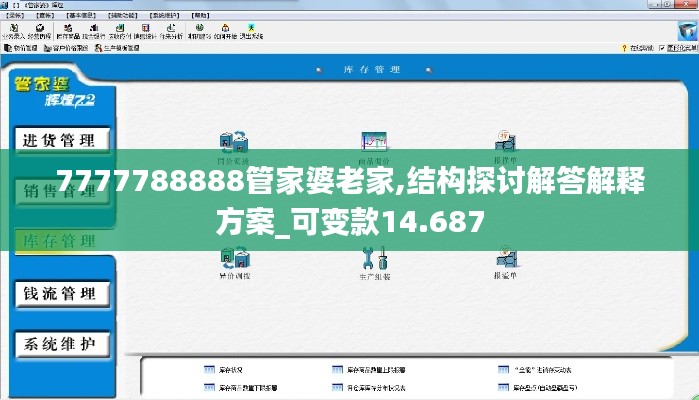Open the 同价调拨 warehouse icon
This screenshot has height=400, width=699.
click(x=234, y=142)
